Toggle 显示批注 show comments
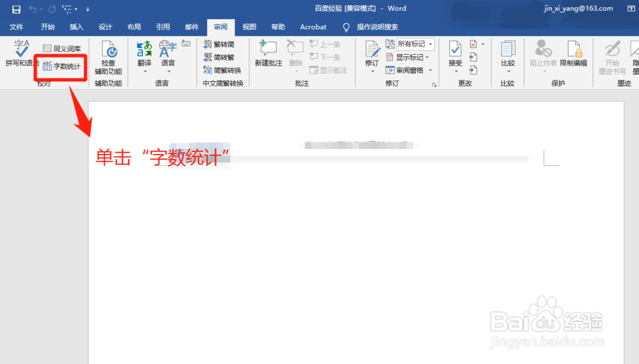This screenshot has height=364, width=639. (x=328, y=70)
